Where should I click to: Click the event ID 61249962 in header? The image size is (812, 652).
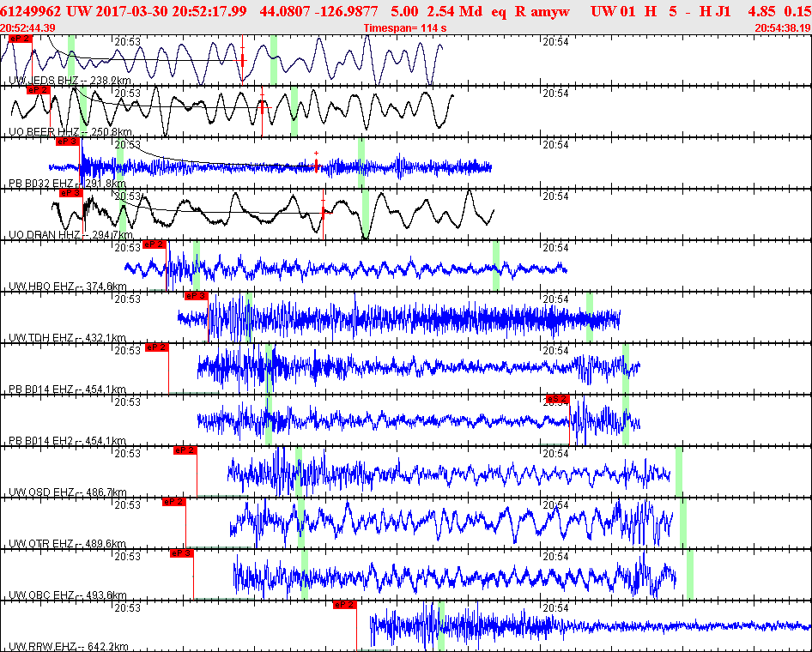pos(31,11)
